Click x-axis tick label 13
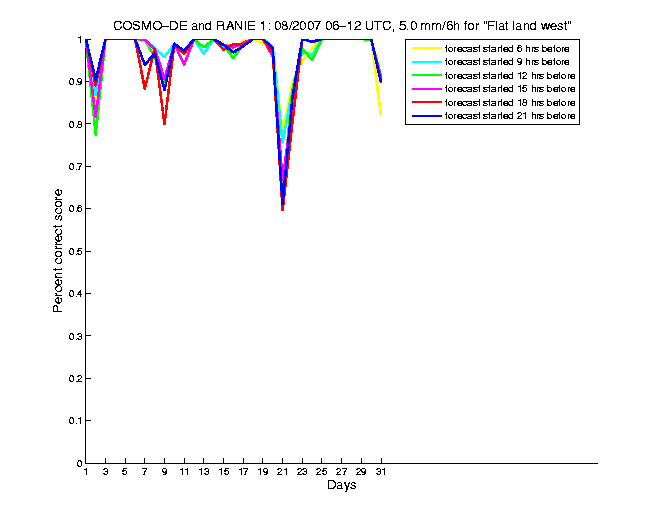The image size is (660, 520). [x=204, y=472]
